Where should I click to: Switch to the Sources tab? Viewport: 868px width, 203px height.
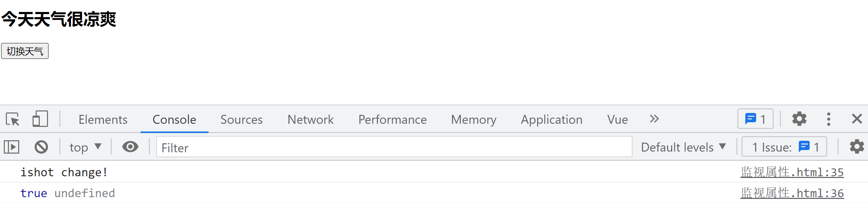coord(241,120)
